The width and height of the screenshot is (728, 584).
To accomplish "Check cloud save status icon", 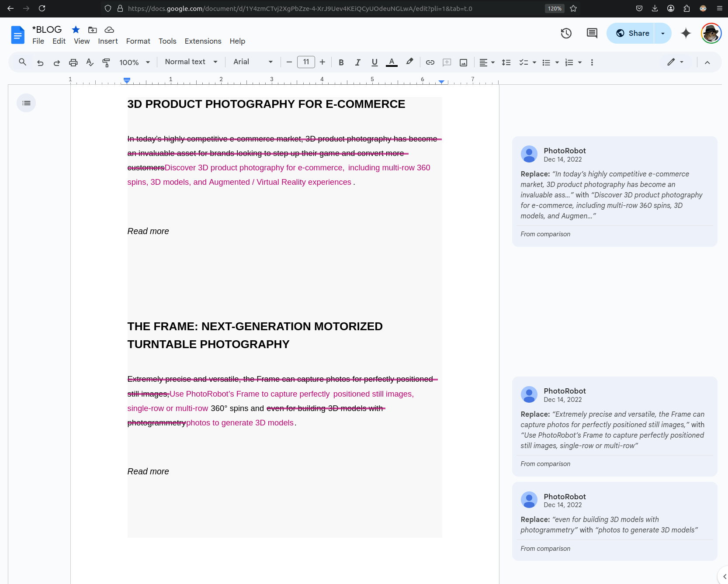I will pos(109,30).
